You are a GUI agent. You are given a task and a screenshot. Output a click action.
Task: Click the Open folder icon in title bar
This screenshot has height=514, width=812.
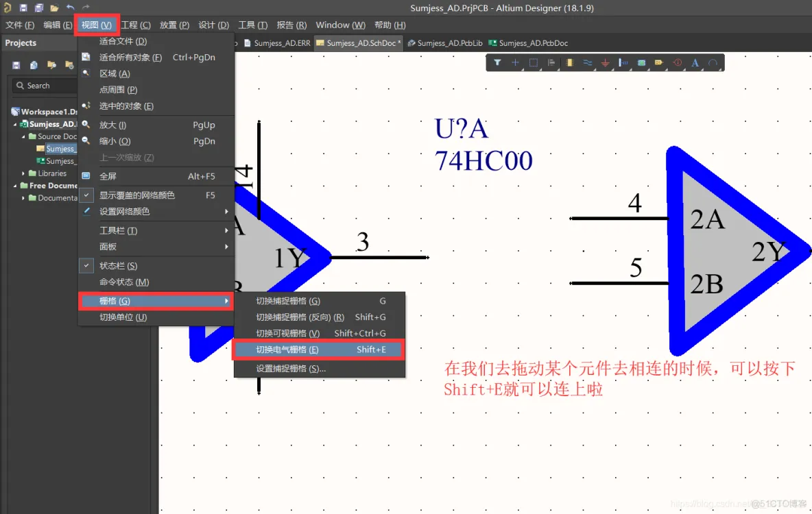click(x=54, y=8)
